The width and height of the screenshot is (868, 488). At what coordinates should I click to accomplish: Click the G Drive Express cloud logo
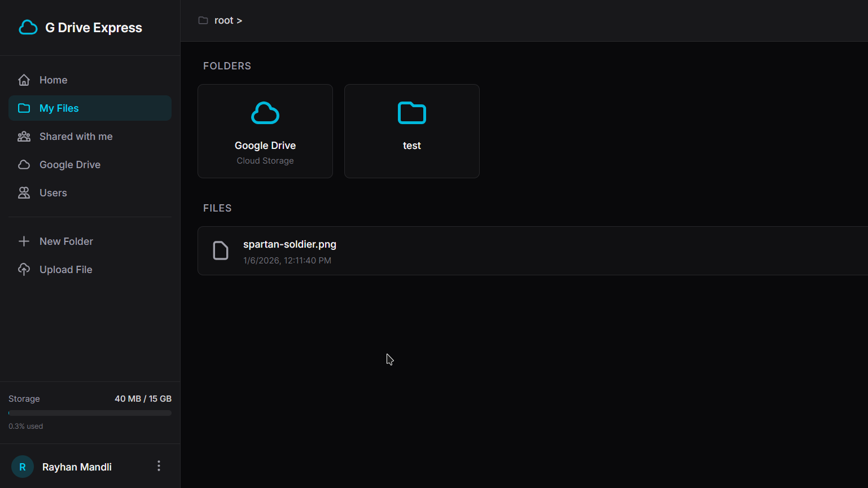28,27
